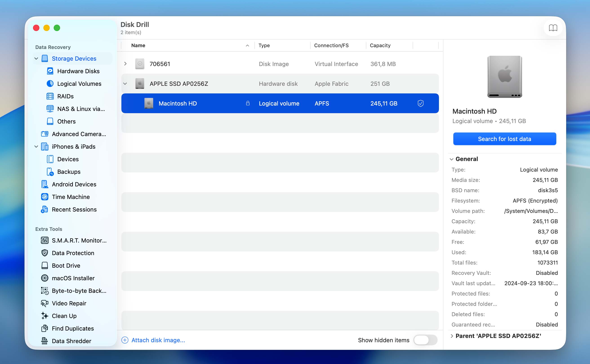590x364 pixels.
Task: Click the Video Repair icon
Action: coord(45,303)
